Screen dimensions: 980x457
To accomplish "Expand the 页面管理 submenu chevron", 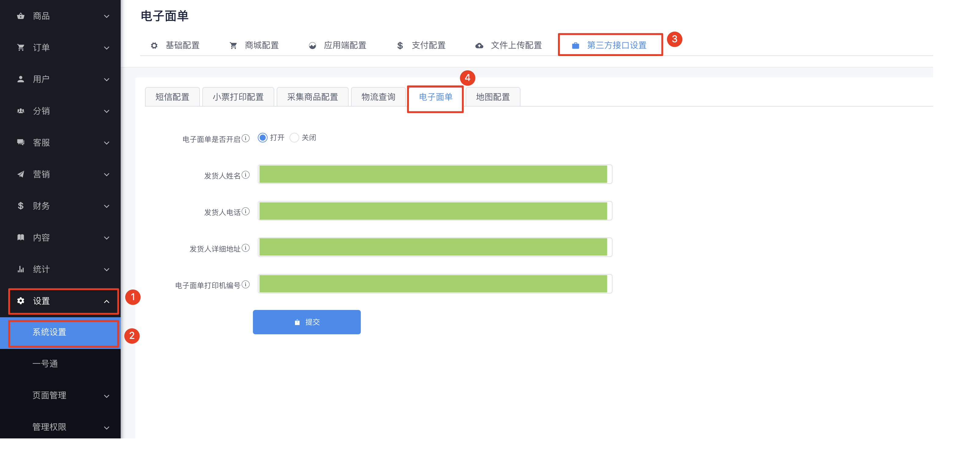I will tap(107, 396).
